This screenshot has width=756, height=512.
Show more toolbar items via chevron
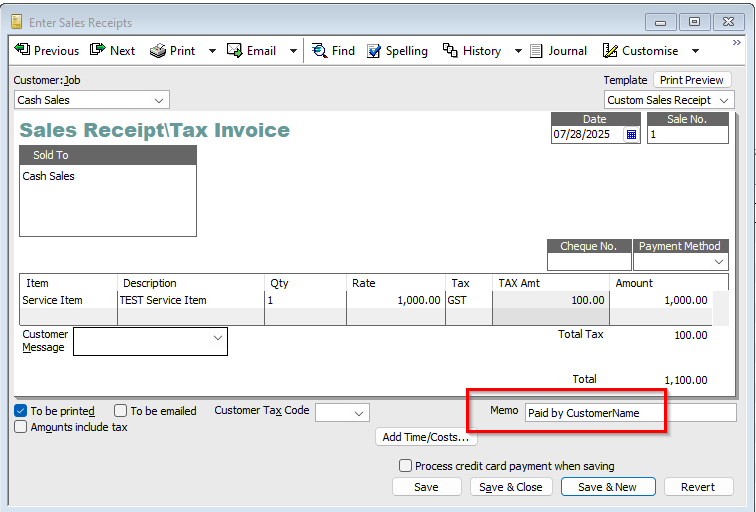pos(736,42)
